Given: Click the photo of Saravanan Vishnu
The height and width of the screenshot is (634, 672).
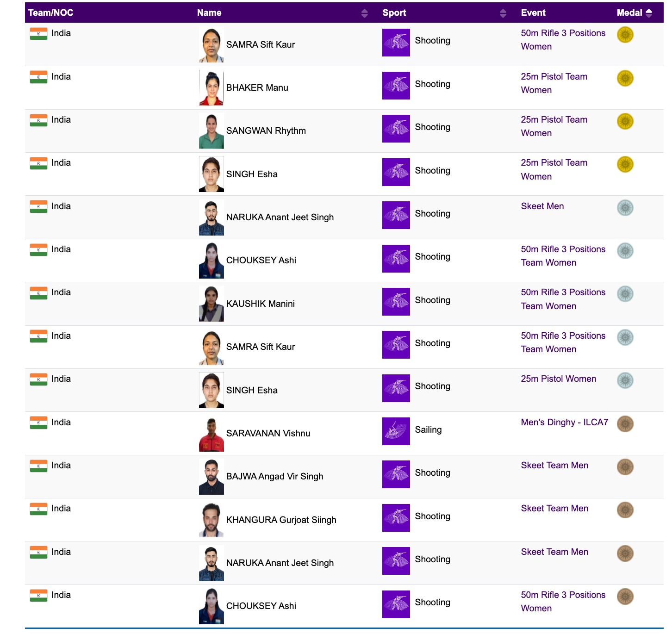Looking at the screenshot, I should [212, 434].
